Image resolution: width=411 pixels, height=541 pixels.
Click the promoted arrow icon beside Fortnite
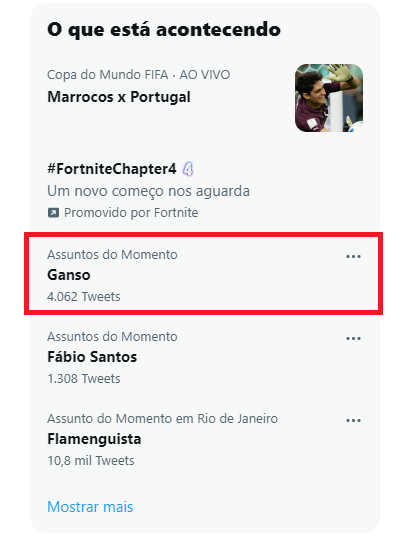pyautogui.click(x=53, y=213)
